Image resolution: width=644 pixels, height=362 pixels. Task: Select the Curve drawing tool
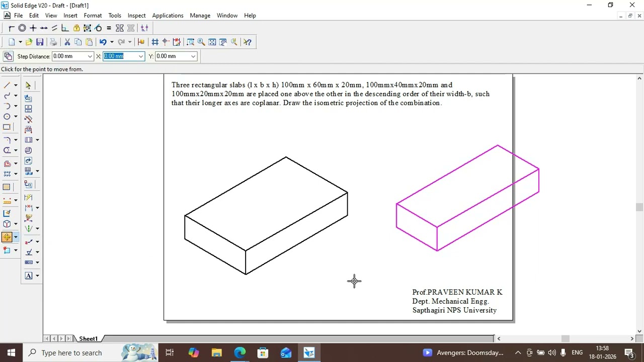7,96
